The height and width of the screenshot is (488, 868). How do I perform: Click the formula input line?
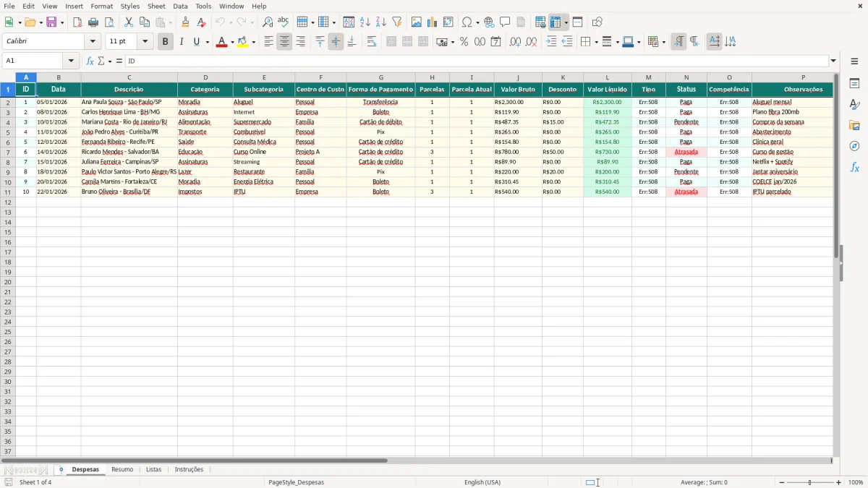pos(477,61)
